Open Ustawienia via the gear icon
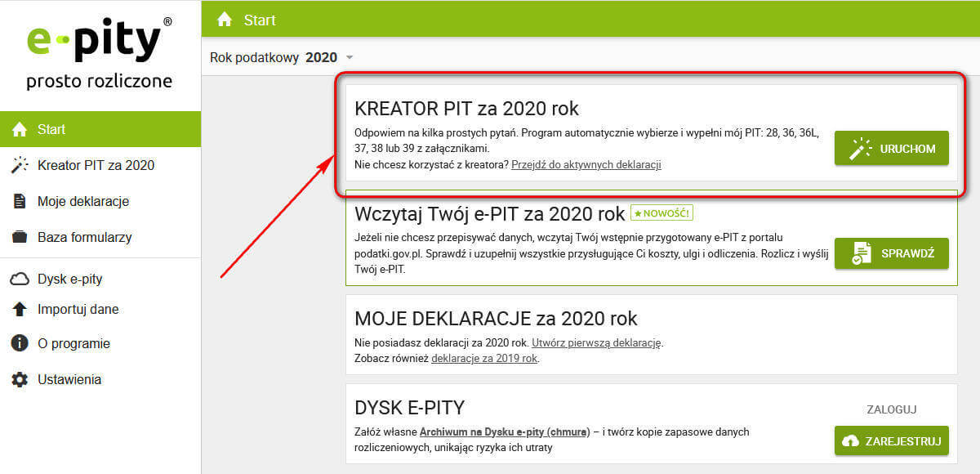 click(x=18, y=379)
